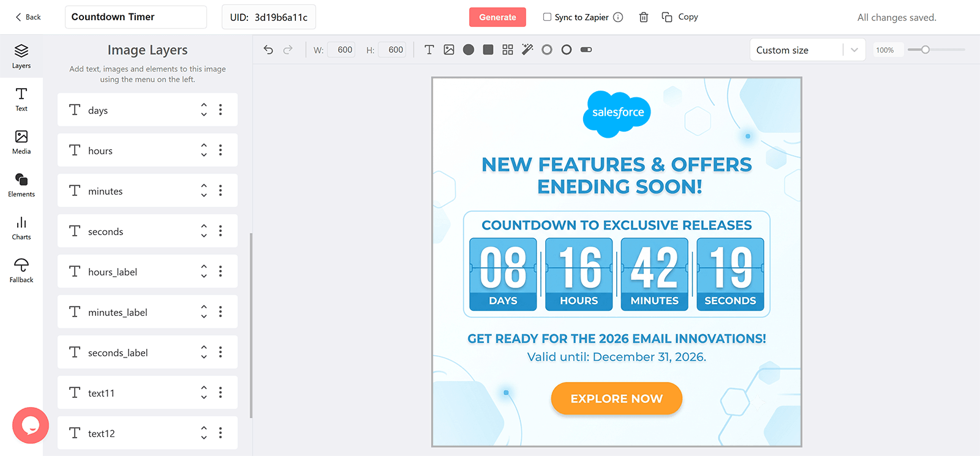Edit the Countdown Timer name field

[x=135, y=17]
